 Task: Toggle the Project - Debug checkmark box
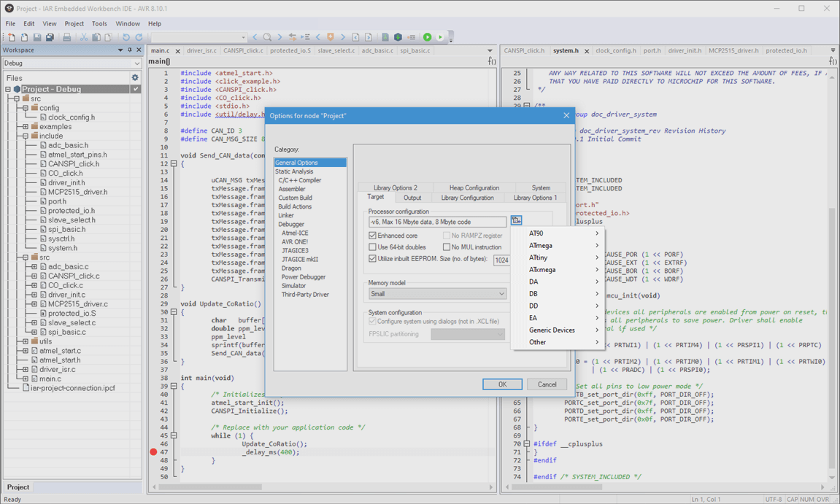pyautogui.click(x=136, y=89)
